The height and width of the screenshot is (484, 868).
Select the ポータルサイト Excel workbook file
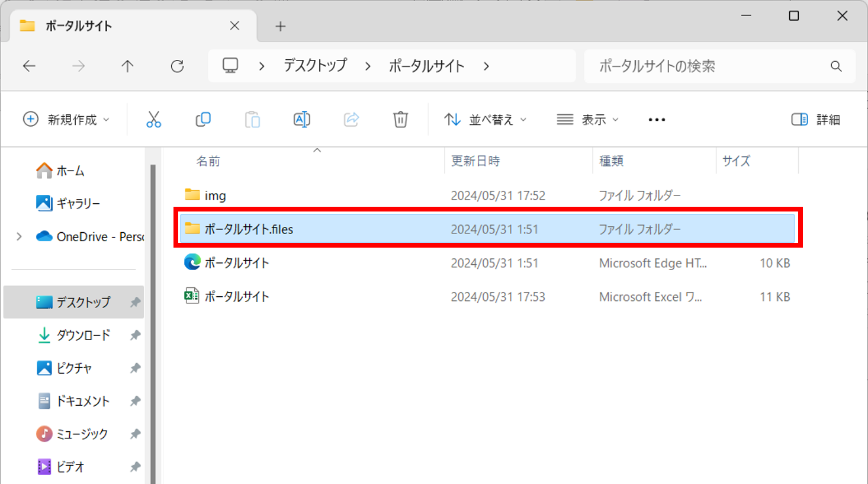click(237, 297)
